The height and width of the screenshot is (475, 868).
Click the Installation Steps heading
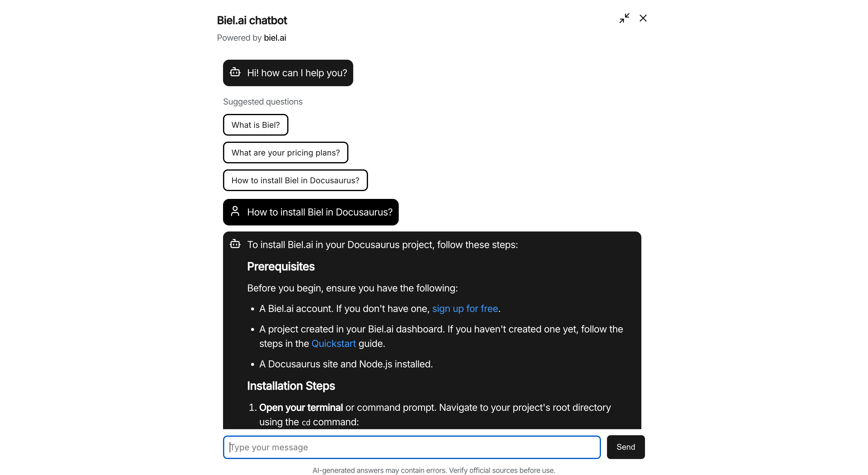[291, 386]
